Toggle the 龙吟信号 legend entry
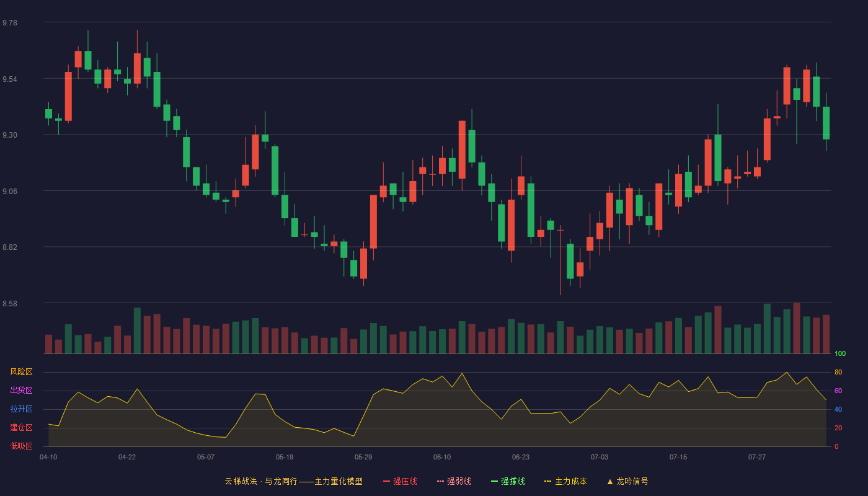 point(627,481)
